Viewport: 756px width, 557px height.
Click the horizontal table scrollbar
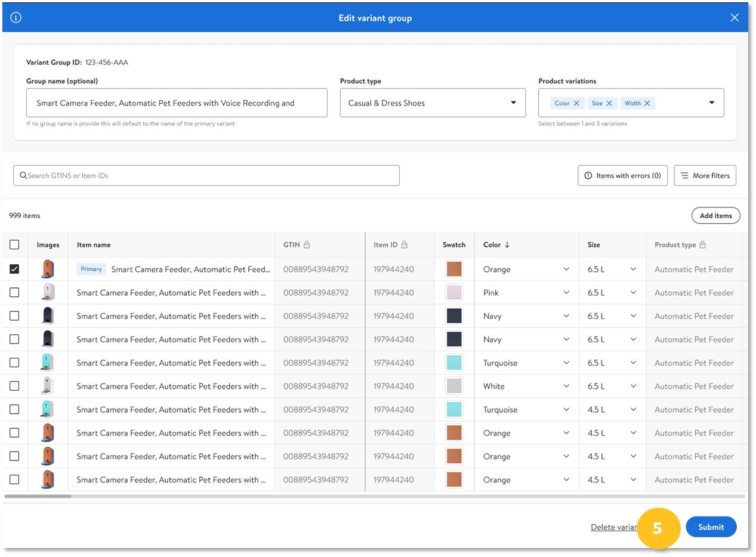click(38, 496)
